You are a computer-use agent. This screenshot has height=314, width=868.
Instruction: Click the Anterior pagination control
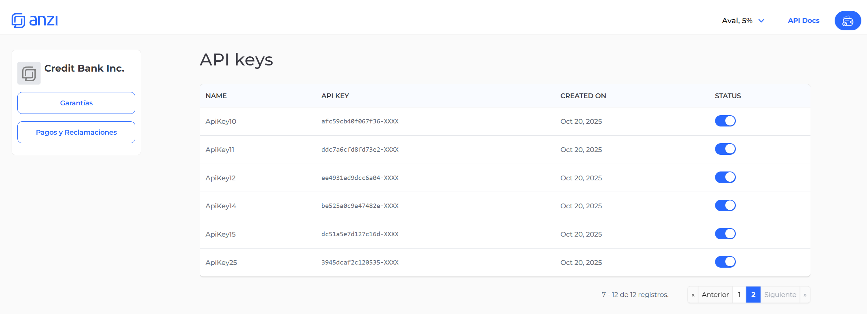[715, 294]
